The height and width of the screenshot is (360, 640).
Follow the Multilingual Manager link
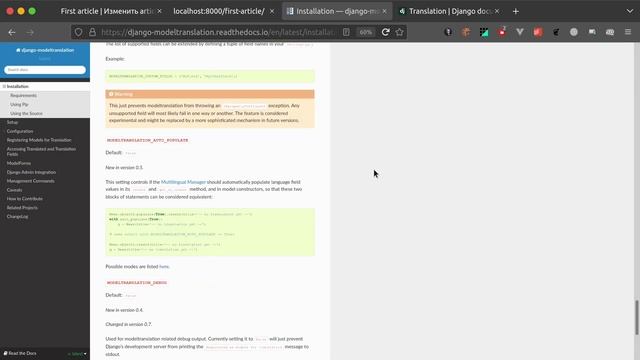183,182
